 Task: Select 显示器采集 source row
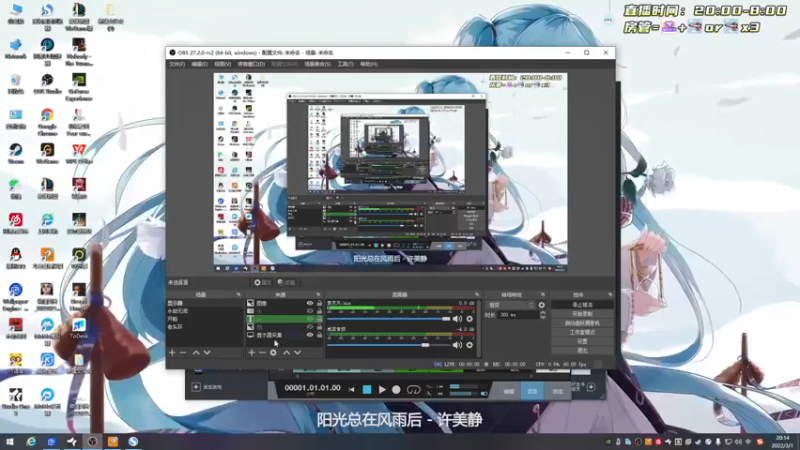(x=284, y=335)
